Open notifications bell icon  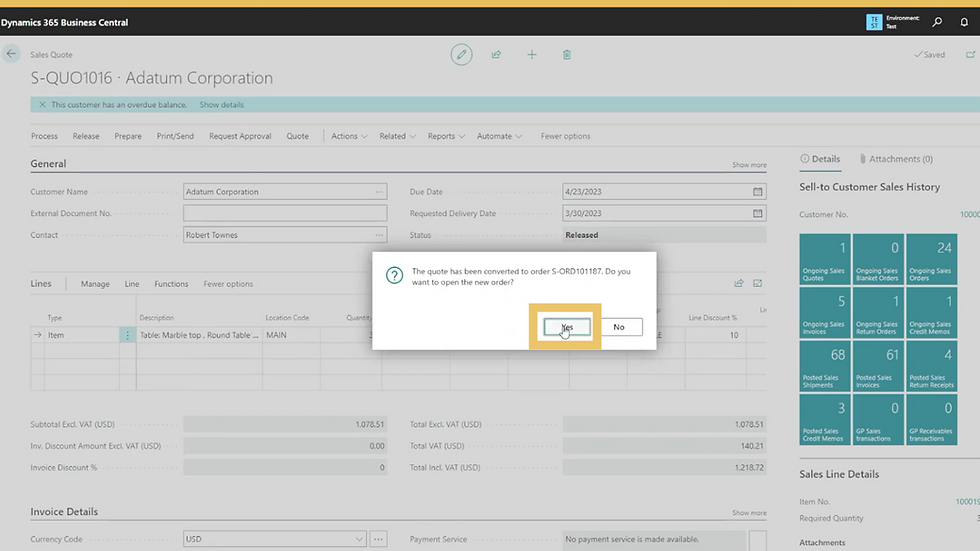(x=964, y=22)
